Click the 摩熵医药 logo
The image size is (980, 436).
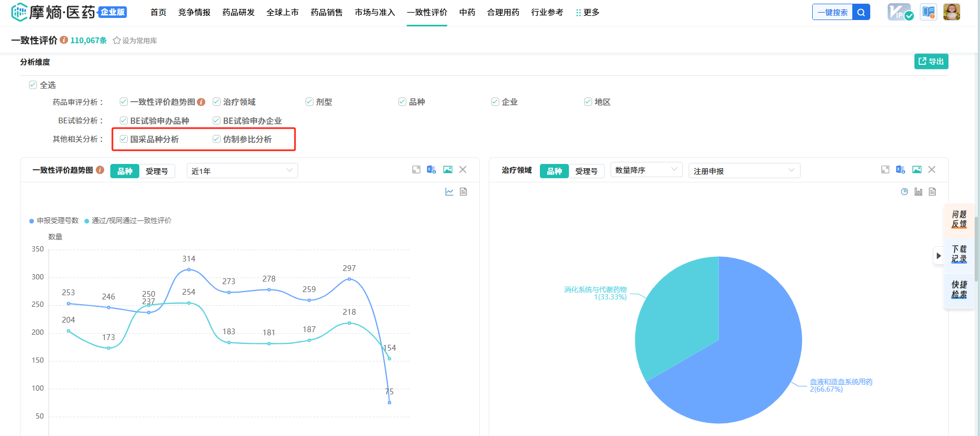tap(69, 12)
